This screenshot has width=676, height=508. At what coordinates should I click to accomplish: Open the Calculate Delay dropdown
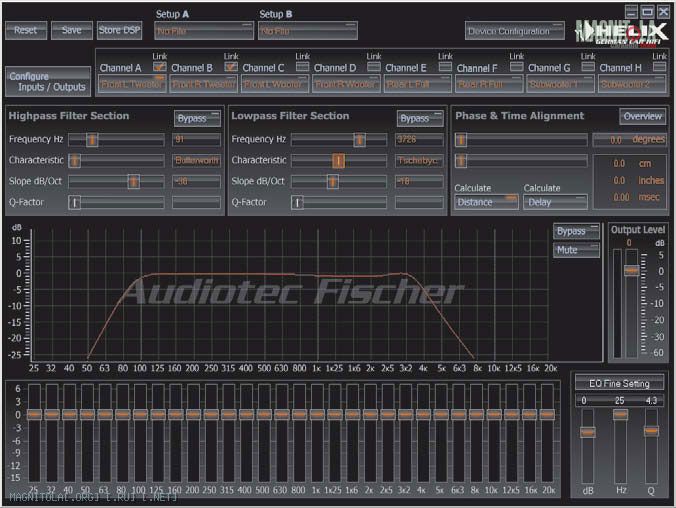[x=555, y=202]
